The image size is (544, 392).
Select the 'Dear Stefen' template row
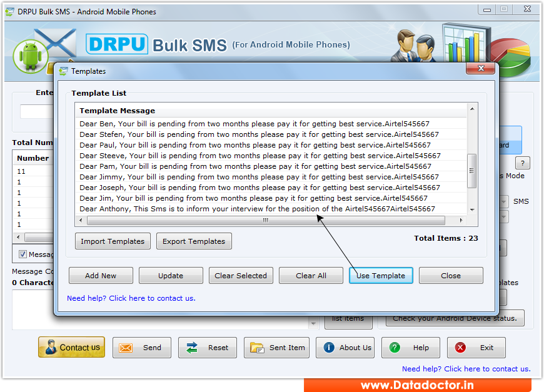click(271, 134)
